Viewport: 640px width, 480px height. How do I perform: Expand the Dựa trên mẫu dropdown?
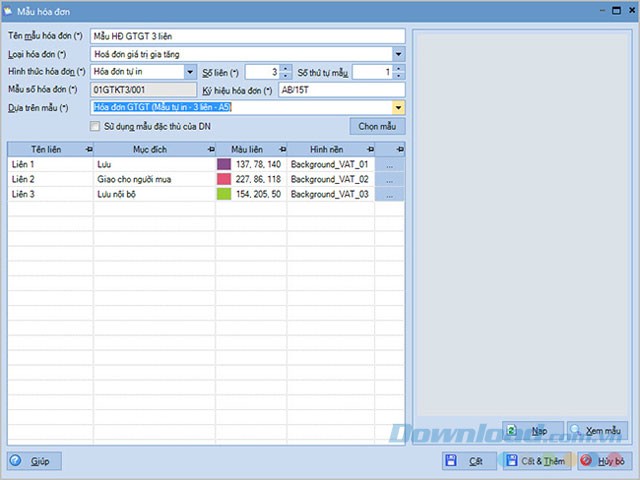[x=398, y=107]
